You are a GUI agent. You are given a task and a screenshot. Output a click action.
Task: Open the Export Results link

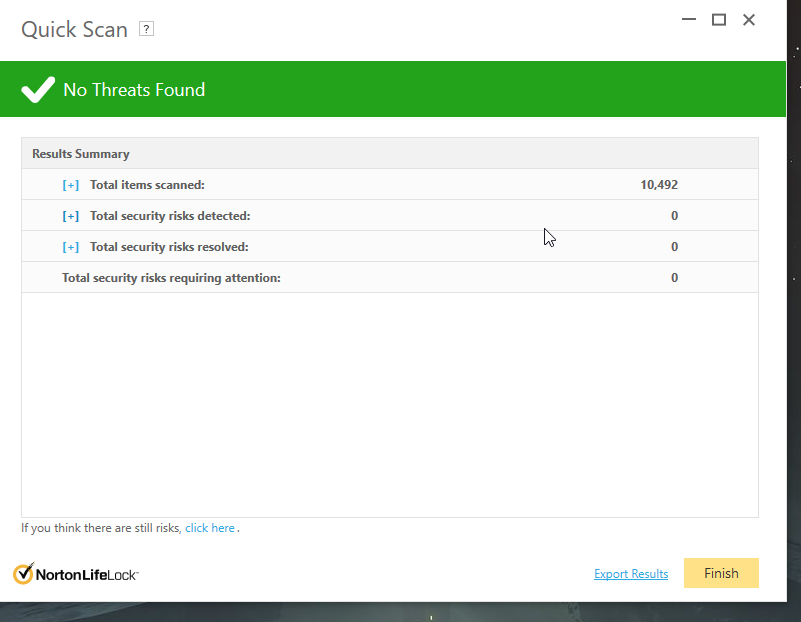(631, 573)
